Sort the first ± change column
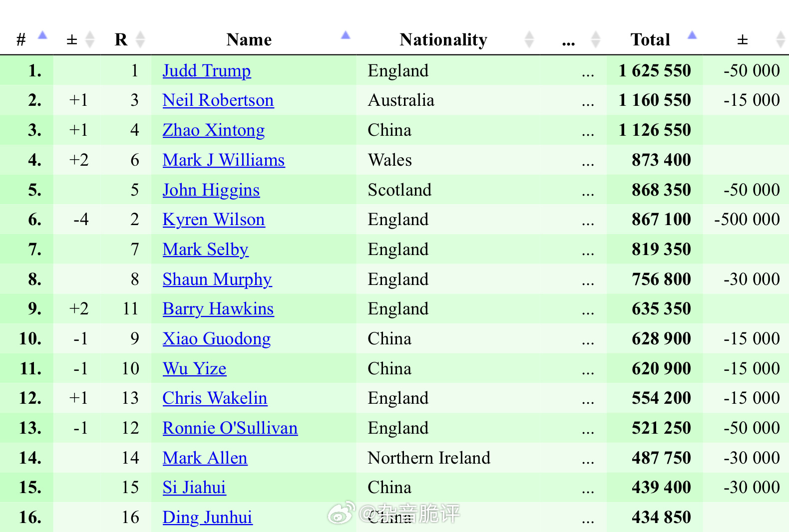Viewport: 789px width, 532px height. tap(90, 39)
